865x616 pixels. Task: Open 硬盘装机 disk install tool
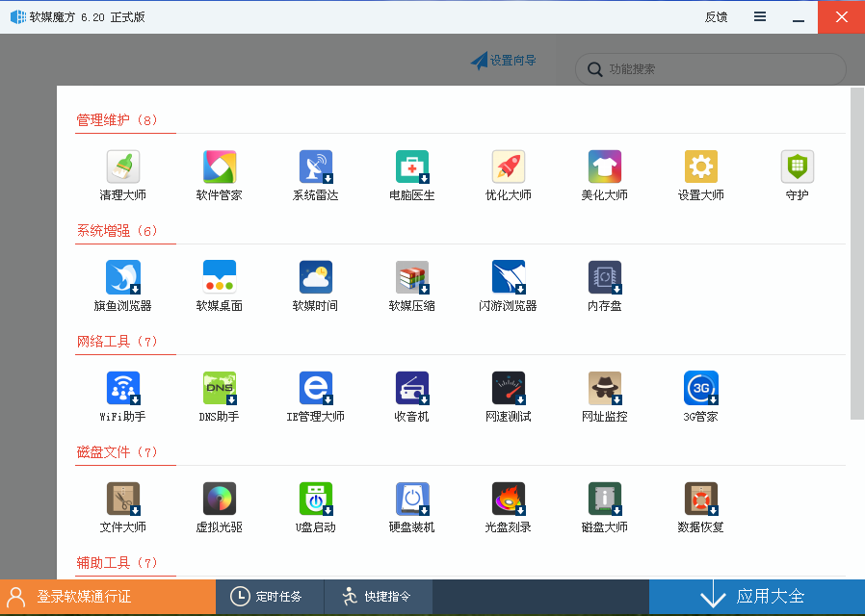pyautogui.click(x=412, y=508)
